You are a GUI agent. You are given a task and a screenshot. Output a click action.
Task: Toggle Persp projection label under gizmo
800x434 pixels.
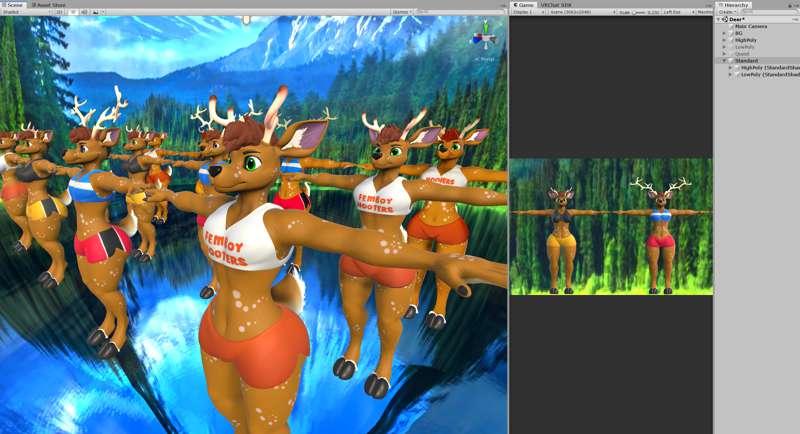click(485, 59)
